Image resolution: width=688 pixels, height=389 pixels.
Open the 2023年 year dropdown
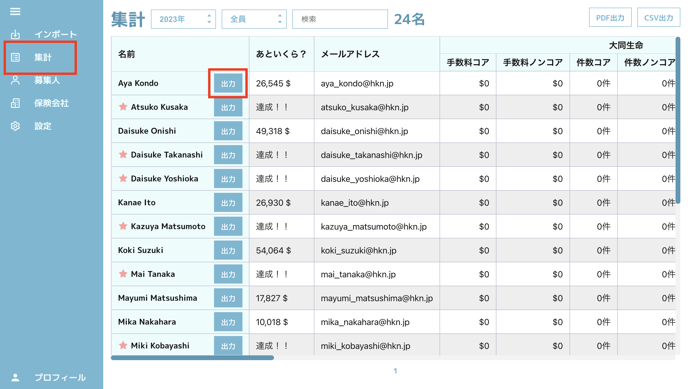pos(183,19)
